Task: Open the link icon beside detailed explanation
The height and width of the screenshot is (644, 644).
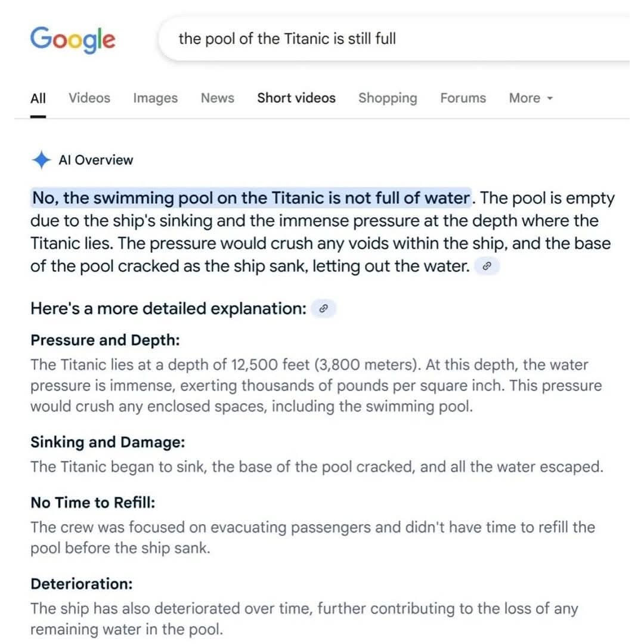Action: pos(324,308)
